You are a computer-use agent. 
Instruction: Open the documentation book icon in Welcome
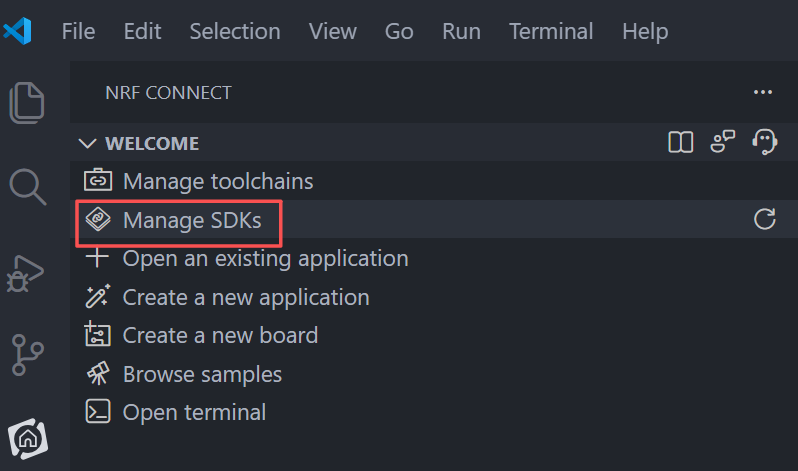click(680, 142)
